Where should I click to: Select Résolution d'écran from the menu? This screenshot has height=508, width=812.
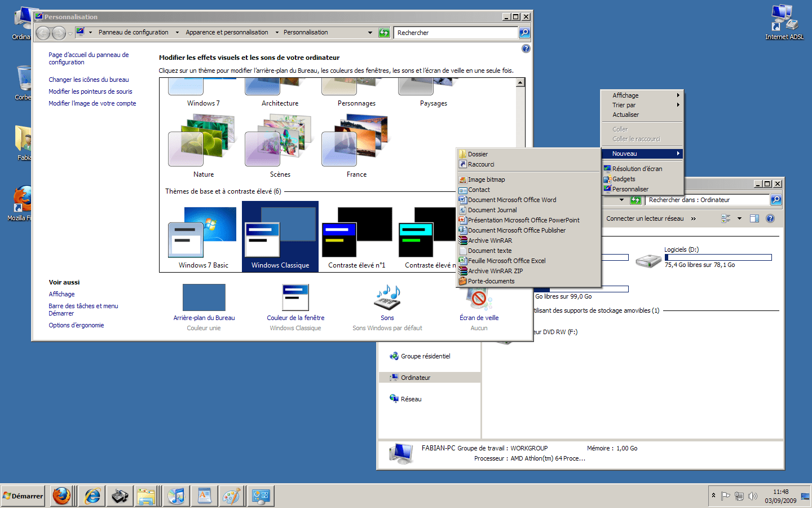pos(637,168)
